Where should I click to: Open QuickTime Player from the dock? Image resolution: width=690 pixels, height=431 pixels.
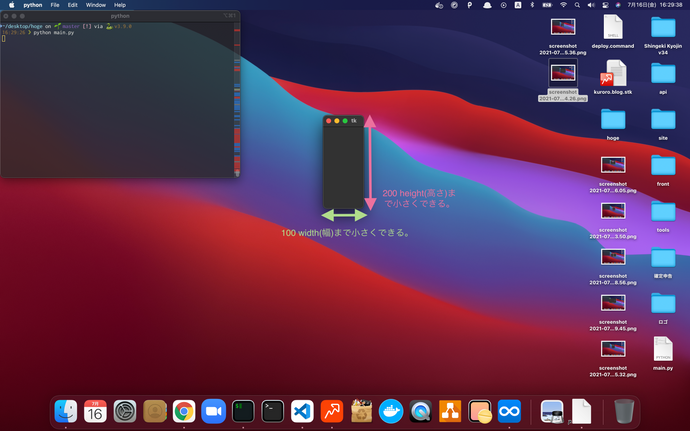pyautogui.click(x=421, y=411)
